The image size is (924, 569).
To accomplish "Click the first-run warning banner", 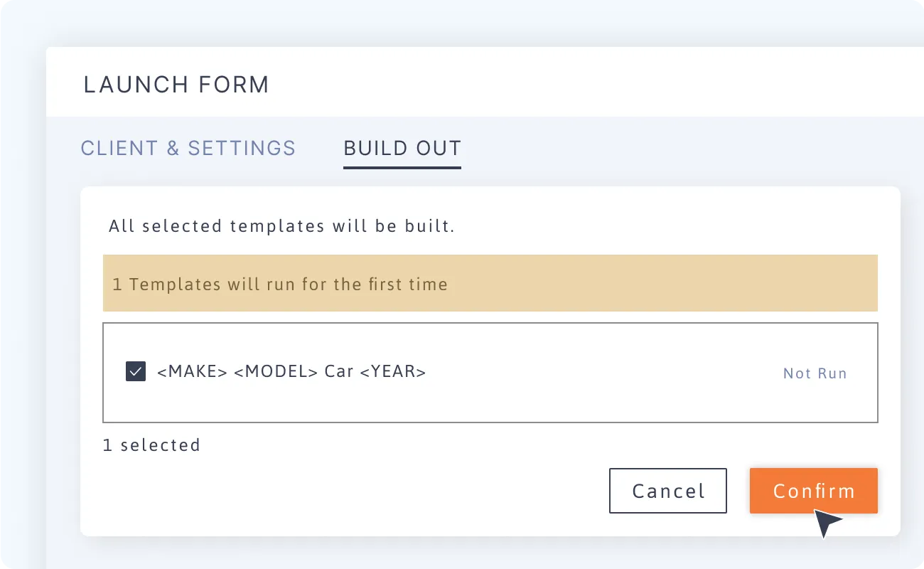I will coord(490,283).
